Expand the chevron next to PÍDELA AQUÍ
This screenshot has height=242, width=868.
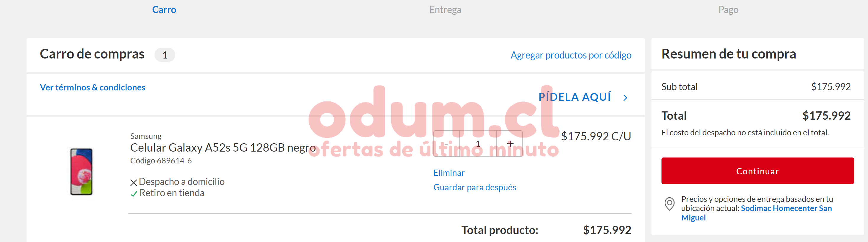coord(625,98)
